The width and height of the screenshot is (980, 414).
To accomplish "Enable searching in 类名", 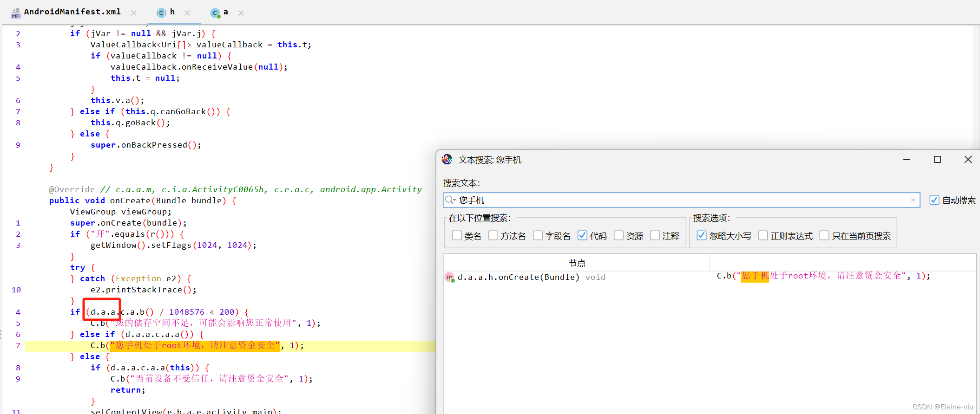I will point(457,236).
